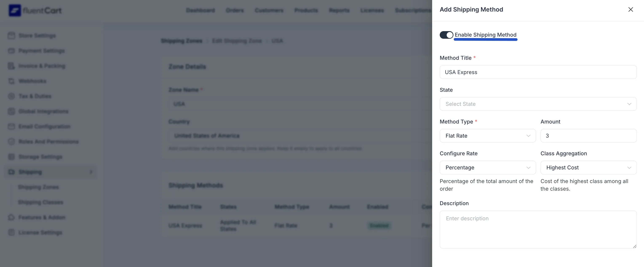
Task: Go to Shipping Classes
Action: click(x=40, y=202)
